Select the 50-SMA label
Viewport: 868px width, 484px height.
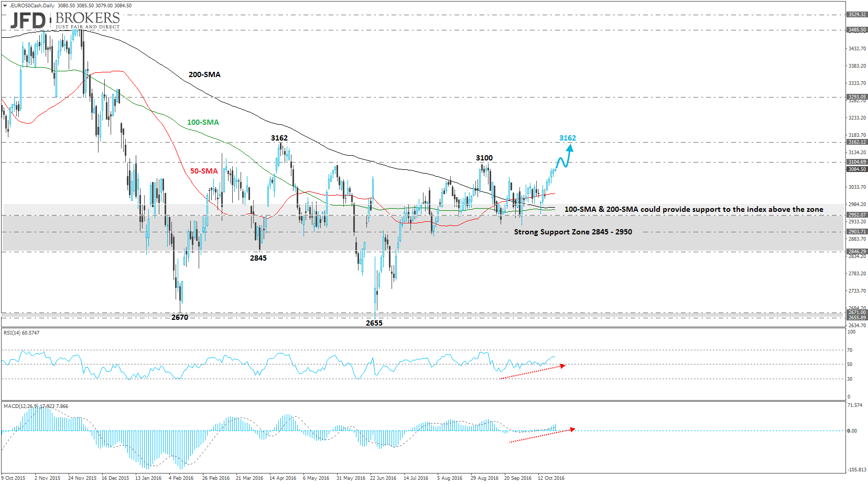coord(203,171)
